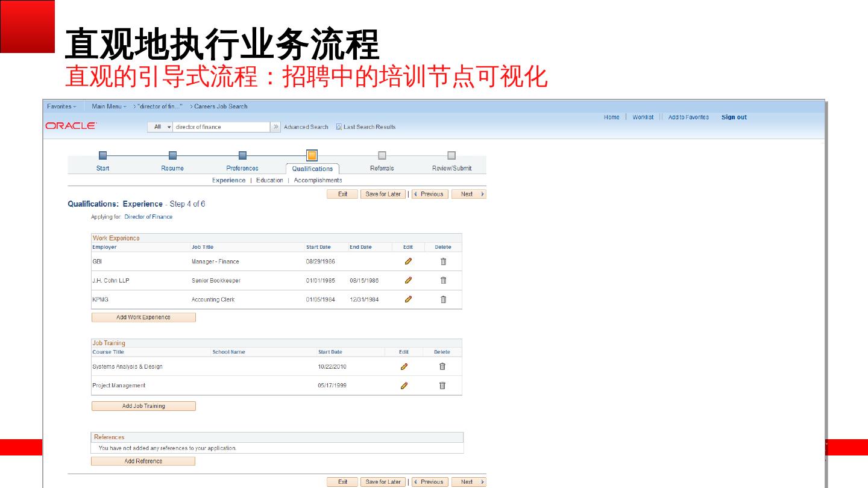The image size is (868, 488).
Task: Click the Add Job Training button
Action: point(143,406)
